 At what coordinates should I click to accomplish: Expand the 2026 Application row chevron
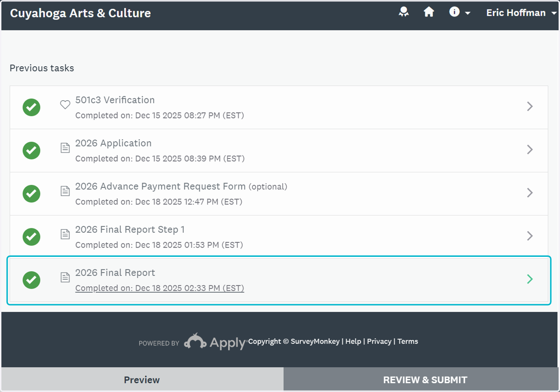pos(530,150)
